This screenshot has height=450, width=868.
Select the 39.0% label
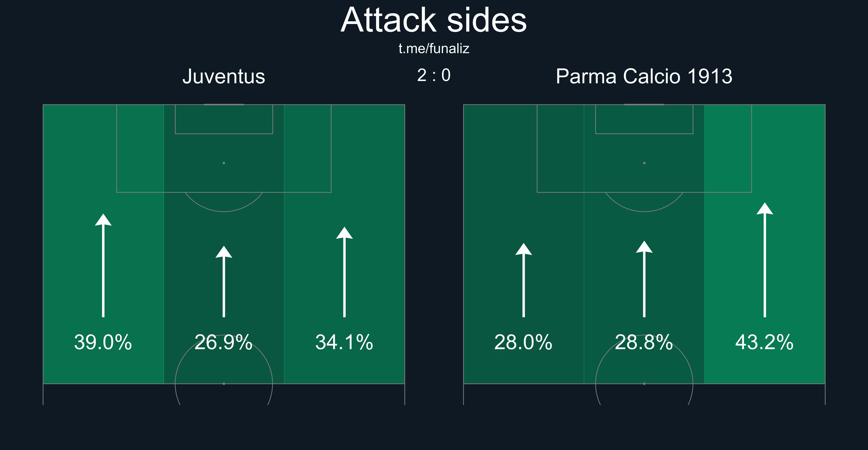pyautogui.click(x=103, y=343)
